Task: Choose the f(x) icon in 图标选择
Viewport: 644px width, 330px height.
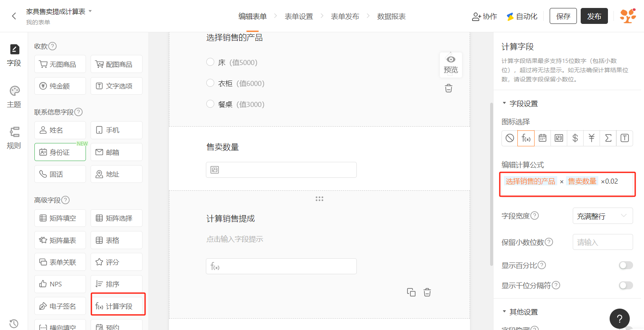Action: pyautogui.click(x=526, y=138)
